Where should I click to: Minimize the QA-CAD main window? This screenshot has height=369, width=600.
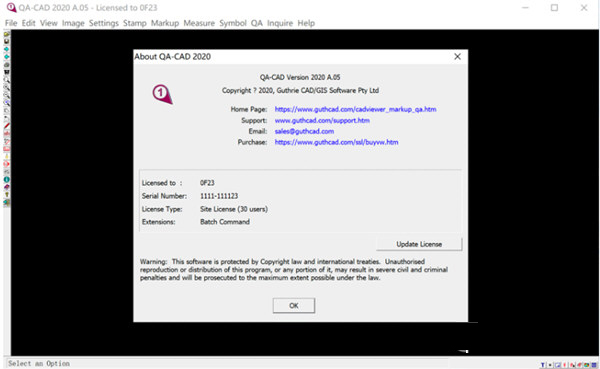point(525,8)
